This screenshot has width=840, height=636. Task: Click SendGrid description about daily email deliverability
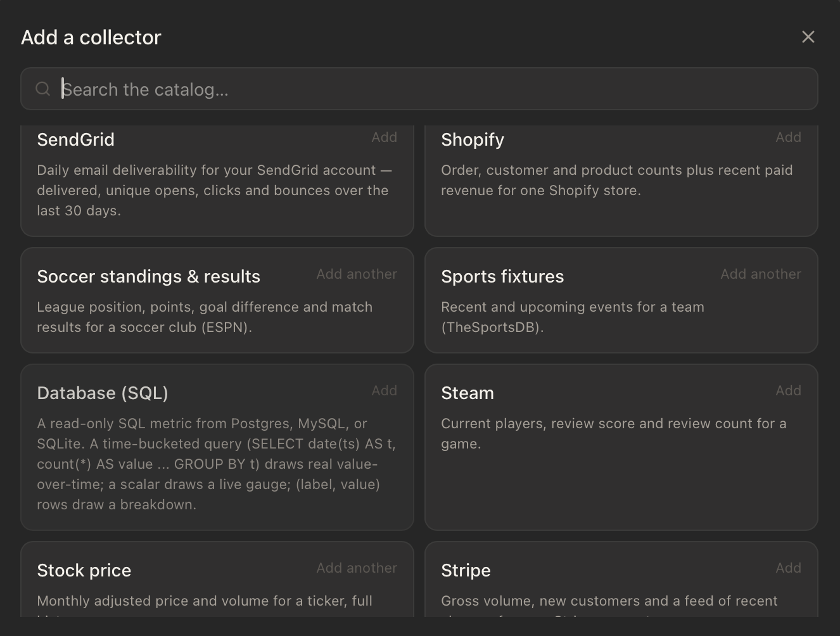pyautogui.click(x=214, y=191)
